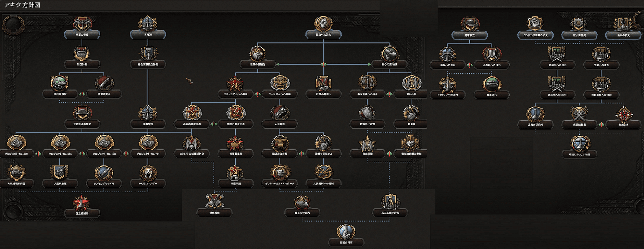Image resolution: width=644 pixels, height=249 pixels.
Task: Click the 空軍研究会 focus icon
Action: point(104,83)
